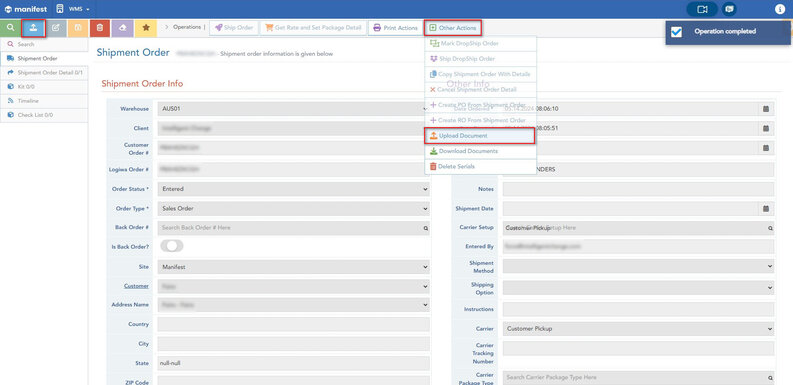Open the Order Type dropdown

(293, 208)
